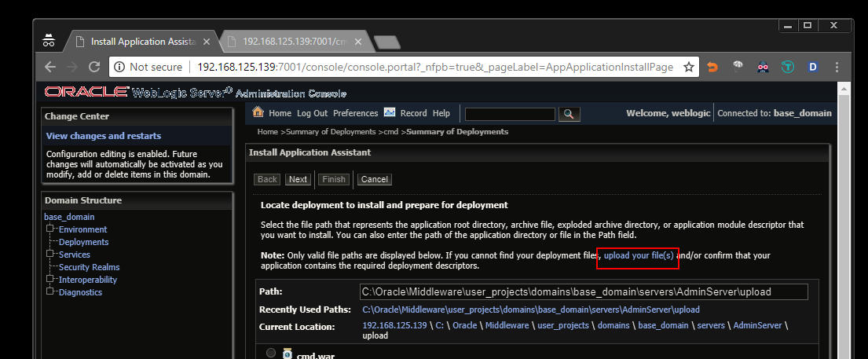
Task: Click the Home house icon
Action: [x=258, y=112]
